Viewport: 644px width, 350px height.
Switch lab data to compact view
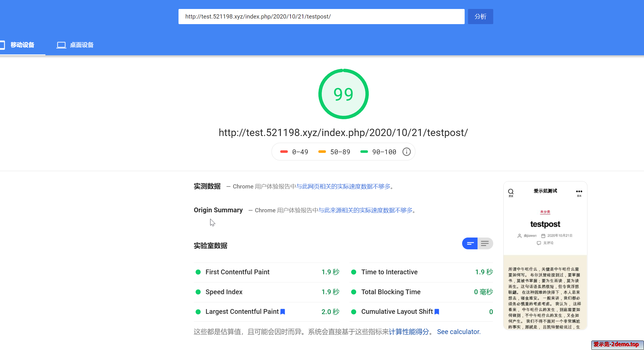[x=470, y=243]
